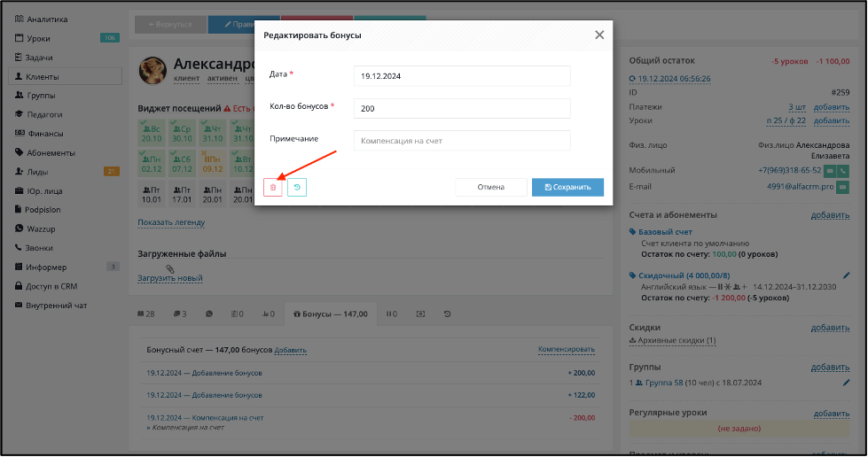Edit Группа 58 membership with pencil icon
The width and height of the screenshot is (868, 457).
[846, 383]
